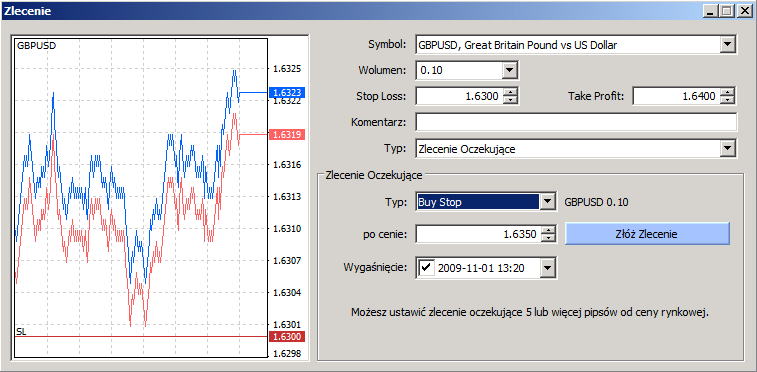Click the Złóż Zlecenie button
This screenshot has width=757, height=372.
coord(647,234)
